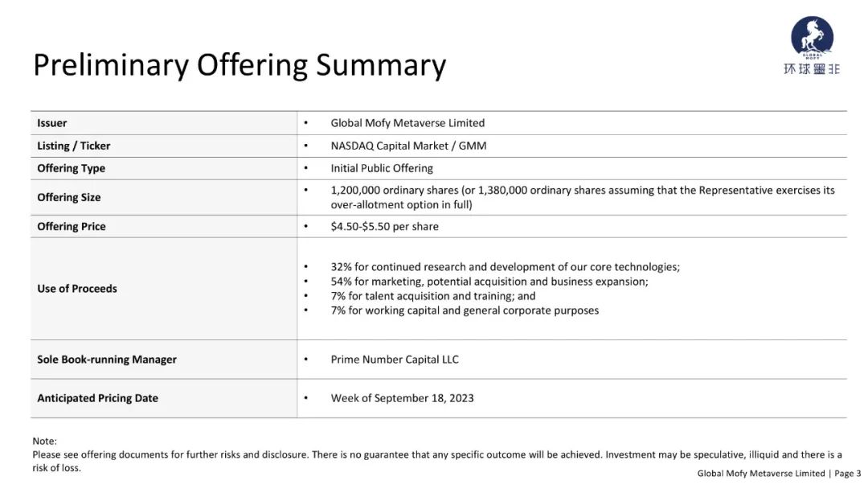Click Initial Public Offering text
The height and width of the screenshot is (489, 868).
(x=382, y=168)
